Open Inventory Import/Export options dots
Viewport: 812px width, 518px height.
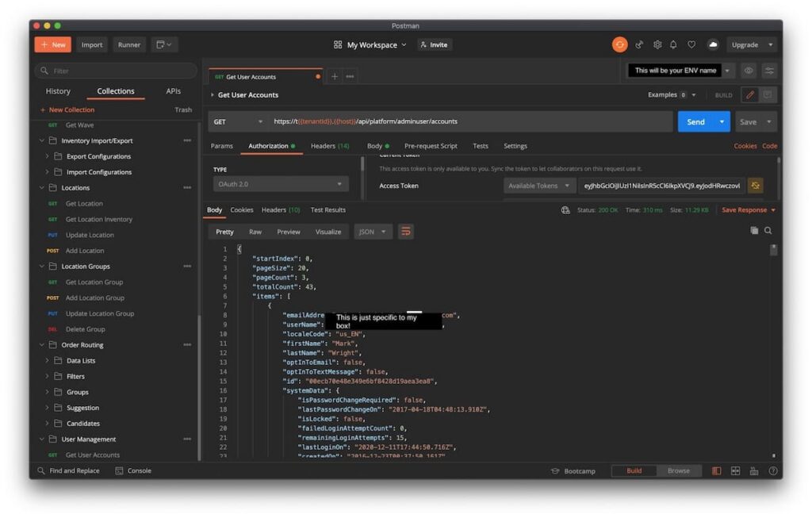[187, 141]
